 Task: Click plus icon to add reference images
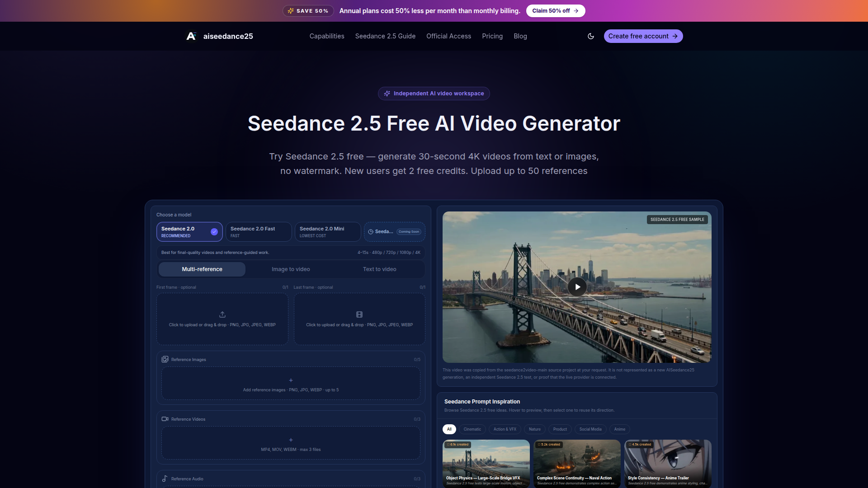pos(291,380)
